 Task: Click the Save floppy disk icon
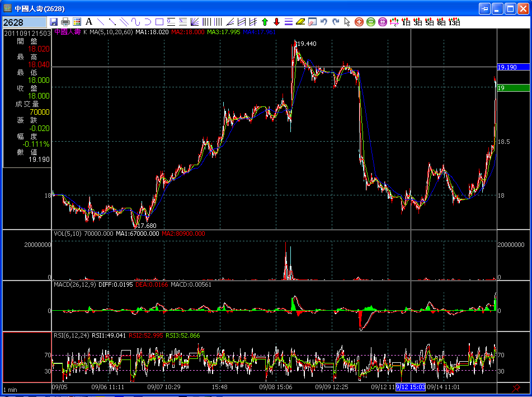tap(54, 22)
